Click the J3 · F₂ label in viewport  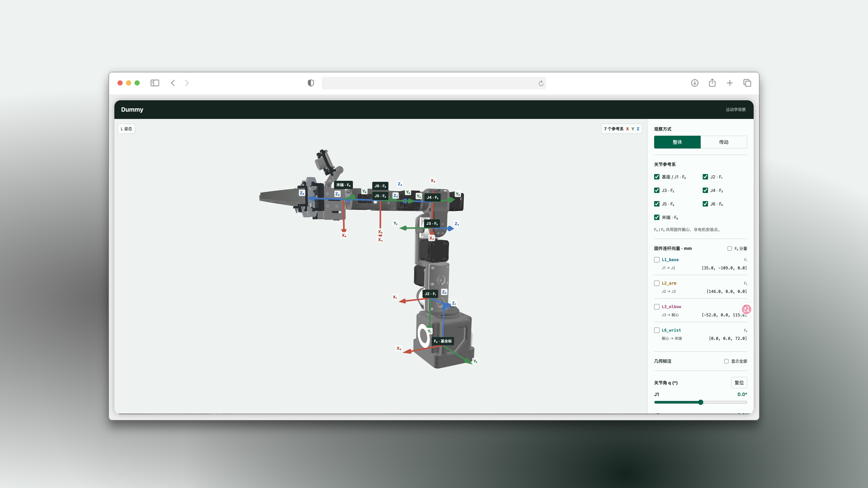click(x=432, y=223)
